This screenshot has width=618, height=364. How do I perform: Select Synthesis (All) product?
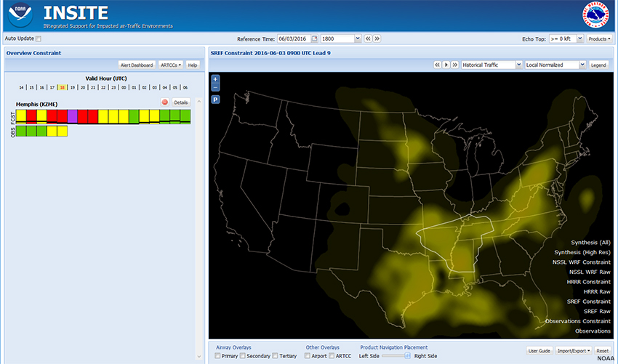tap(590, 243)
